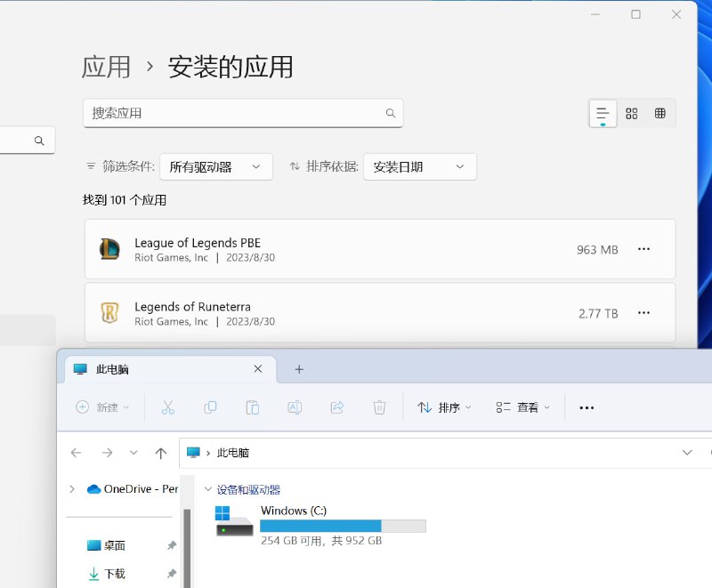Screen dimensions: 712x588
Task: Expand the OneDrive tree node
Action: 72,488
